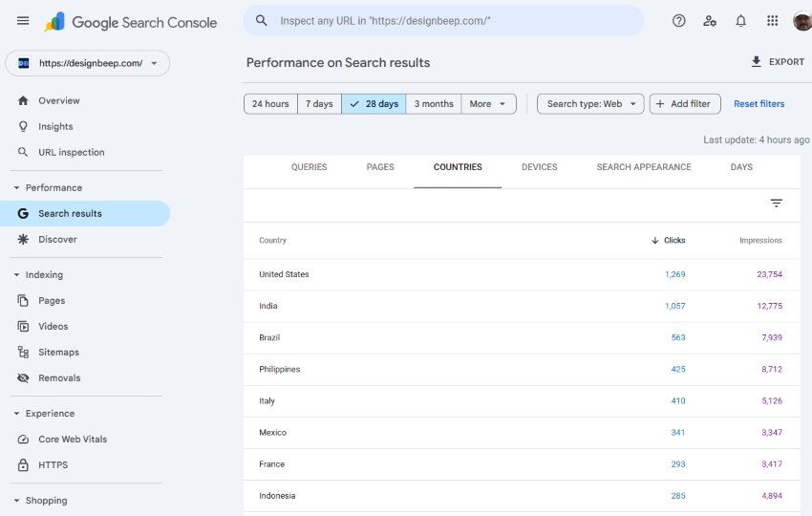Open the designbeep.com property selector
This screenshot has width=812, height=516.
pyautogui.click(x=88, y=64)
